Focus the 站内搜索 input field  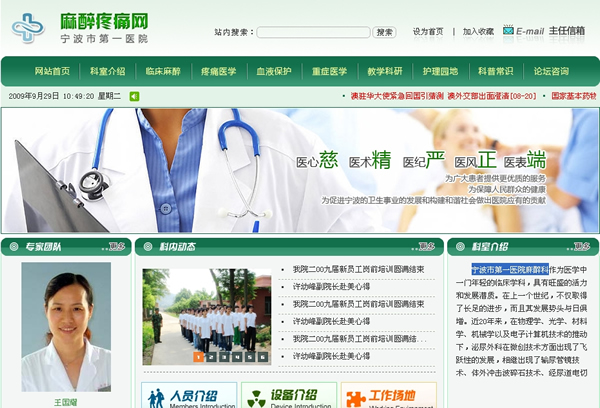click(314, 32)
